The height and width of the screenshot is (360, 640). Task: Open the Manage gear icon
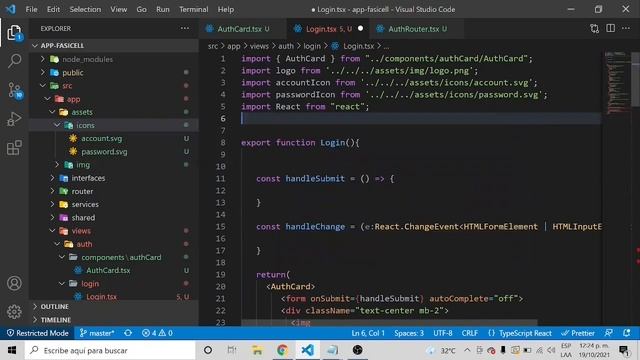point(14,312)
